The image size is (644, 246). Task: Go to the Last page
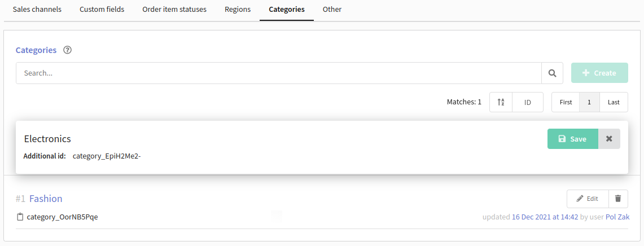614,102
